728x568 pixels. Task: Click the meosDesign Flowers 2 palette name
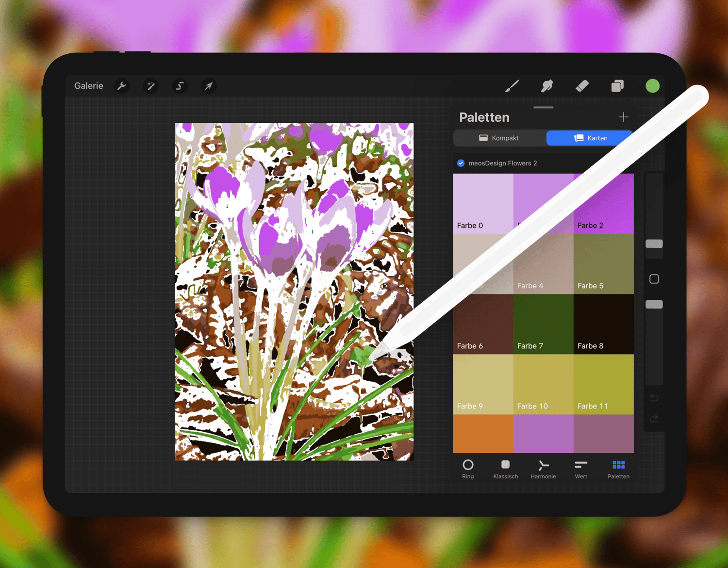pyautogui.click(x=503, y=163)
